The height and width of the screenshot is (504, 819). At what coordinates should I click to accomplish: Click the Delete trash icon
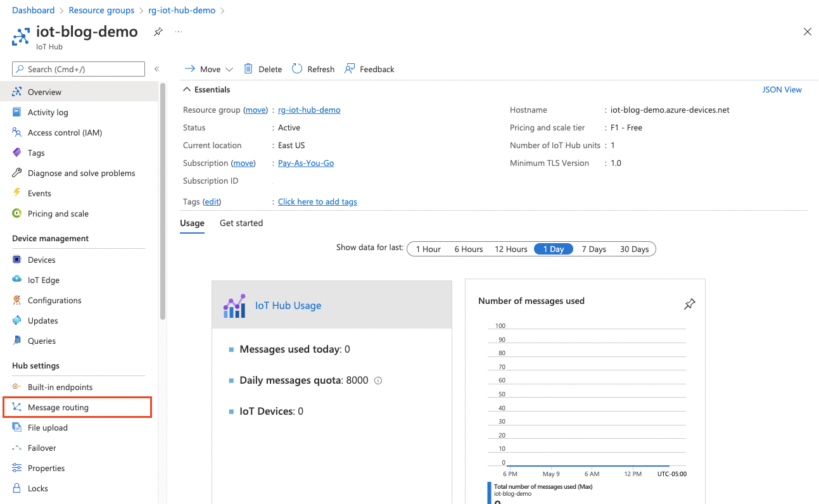248,69
